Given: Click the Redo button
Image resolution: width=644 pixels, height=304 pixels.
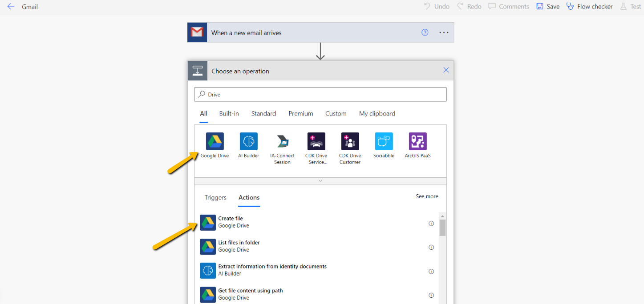Looking at the screenshot, I should coord(469,7).
